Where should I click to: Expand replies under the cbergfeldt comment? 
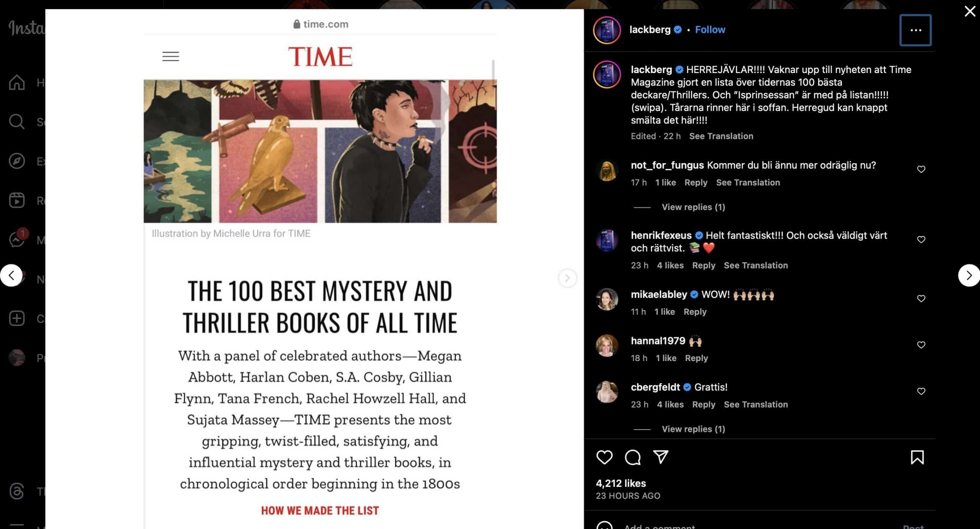(x=693, y=429)
